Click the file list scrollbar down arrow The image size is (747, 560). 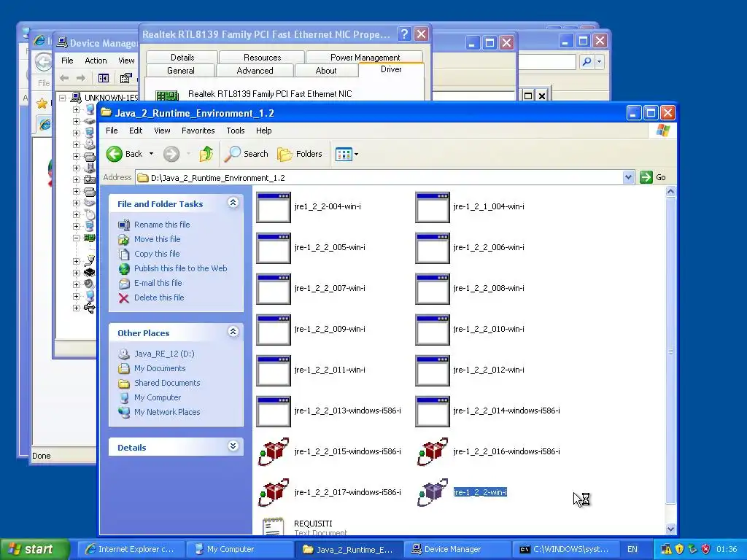coord(670,529)
